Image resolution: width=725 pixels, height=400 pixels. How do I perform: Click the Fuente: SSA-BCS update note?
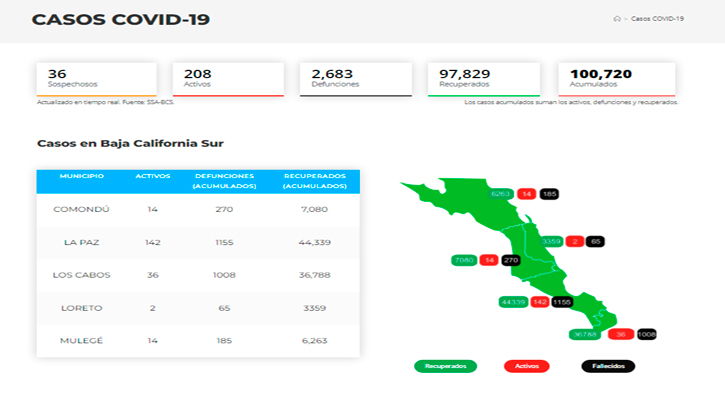click(x=105, y=102)
